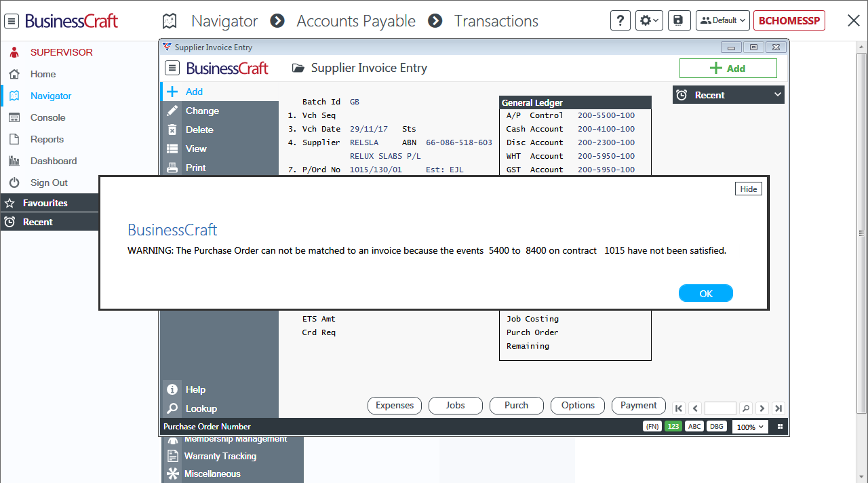
Task: Toggle the ABC status indicator
Action: [694, 427]
